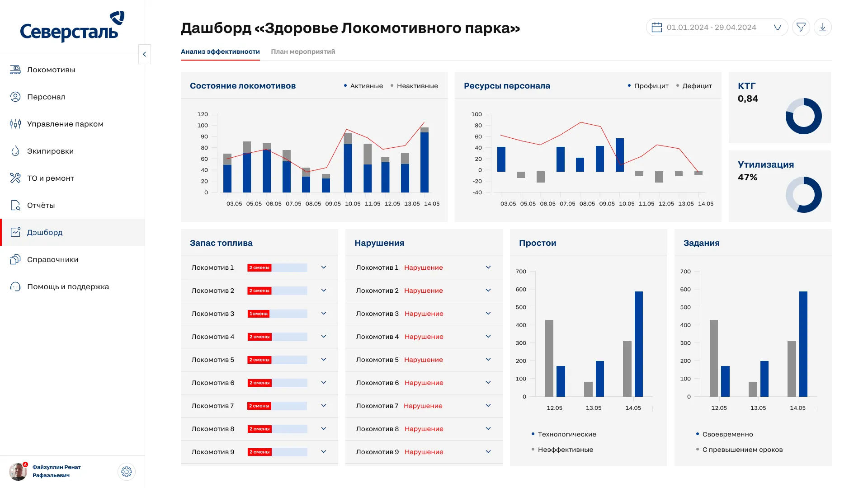868x488 pixels.
Task: Expand Локомотив 3 fuel row
Action: [x=324, y=314]
